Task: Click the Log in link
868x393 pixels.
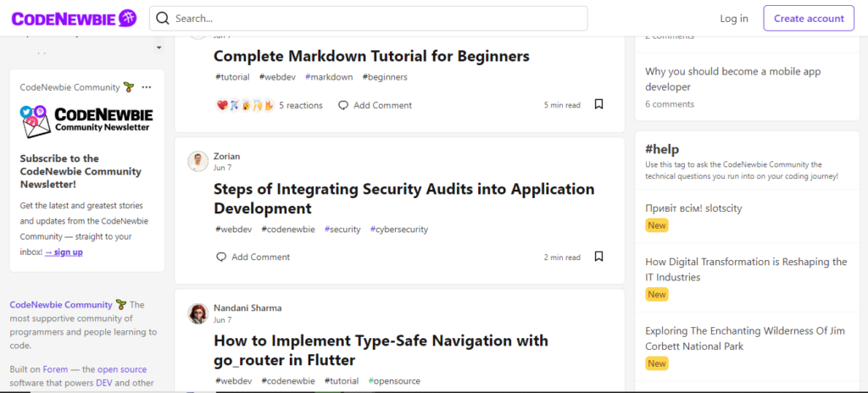Action: tap(734, 19)
